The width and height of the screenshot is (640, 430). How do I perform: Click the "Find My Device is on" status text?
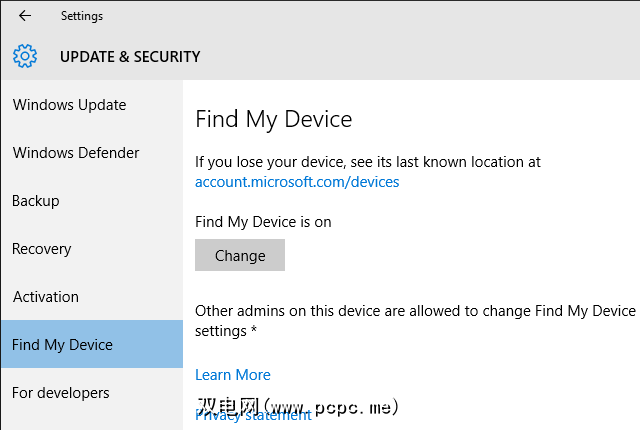(x=263, y=222)
